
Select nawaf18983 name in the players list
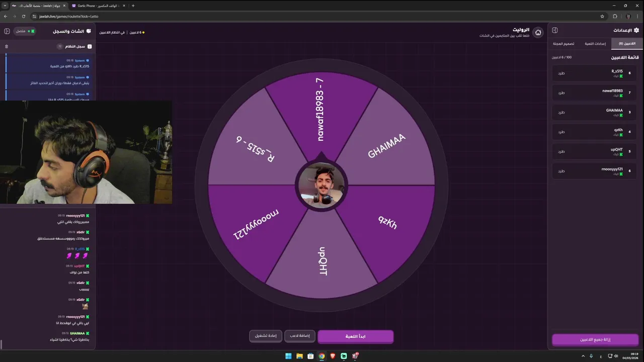coord(612,91)
